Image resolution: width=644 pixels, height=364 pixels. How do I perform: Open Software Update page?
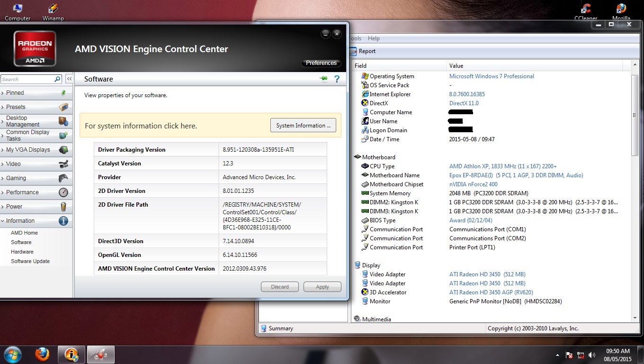30,261
